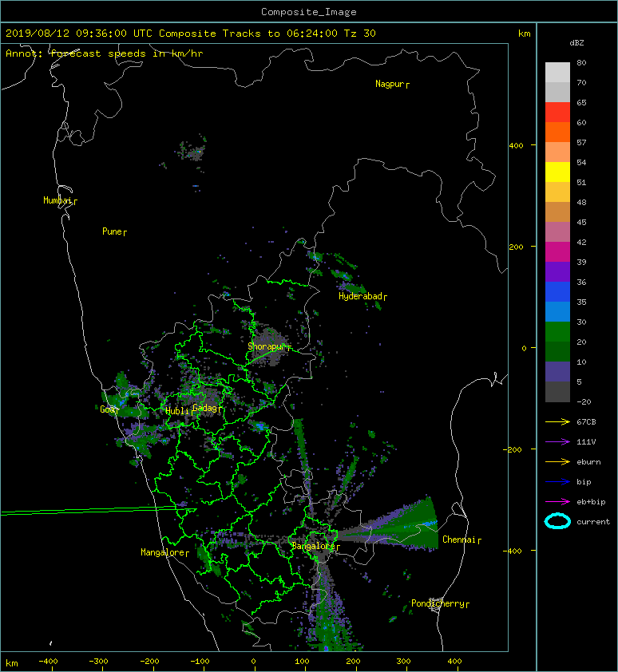The image size is (618, 672).
Task: Pick the slate blue swatch between 10 and 5
Action: point(557,372)
